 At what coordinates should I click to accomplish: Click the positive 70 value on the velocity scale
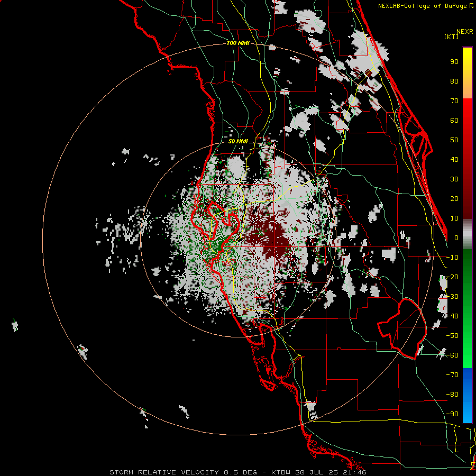[x=454, y=101]
